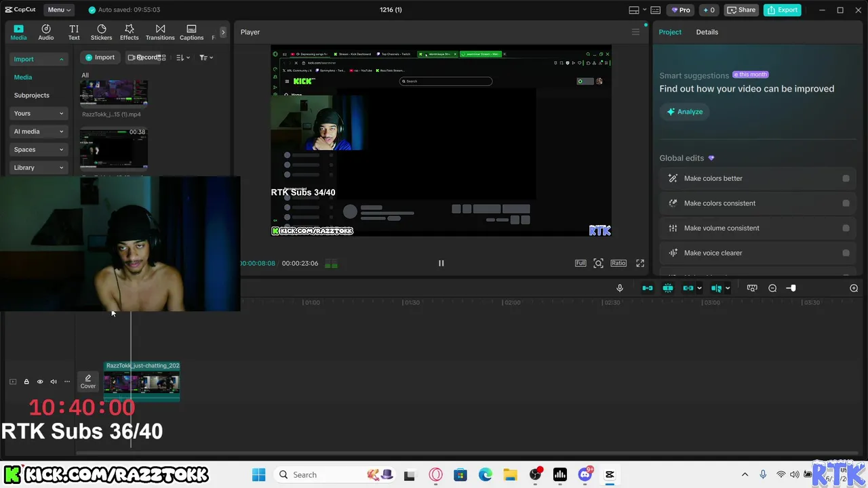Open the CopCut Menu dropdown
The image size is (868, 488).
coord(59,9)
